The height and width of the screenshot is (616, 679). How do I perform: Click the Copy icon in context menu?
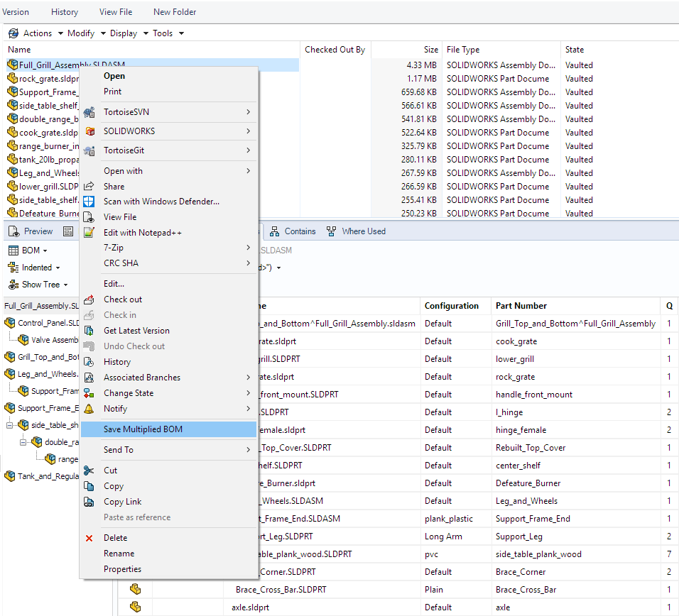click(89, 486)
